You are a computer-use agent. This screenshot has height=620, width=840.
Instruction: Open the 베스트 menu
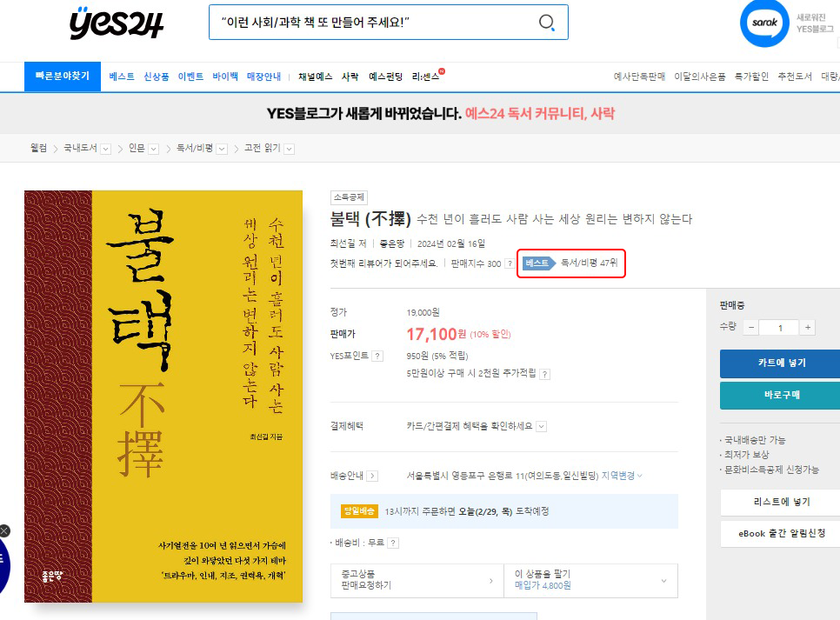(x=122, y=77)
